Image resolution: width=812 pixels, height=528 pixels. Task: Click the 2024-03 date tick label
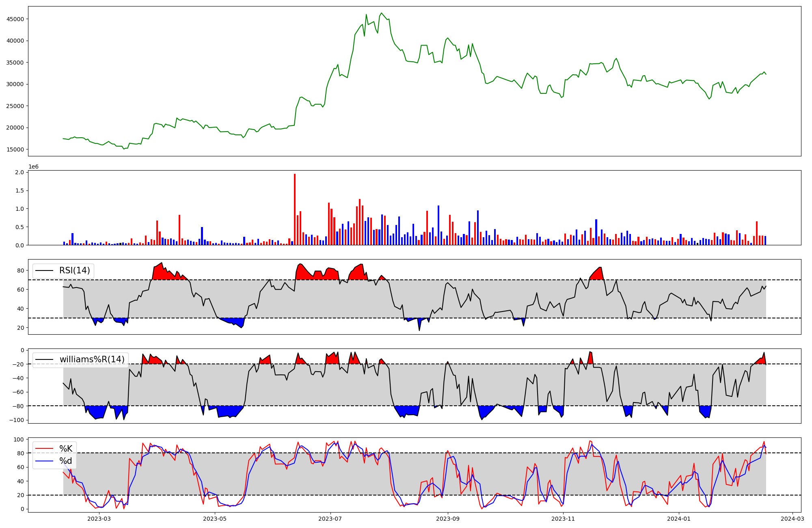tap(793, 519)
